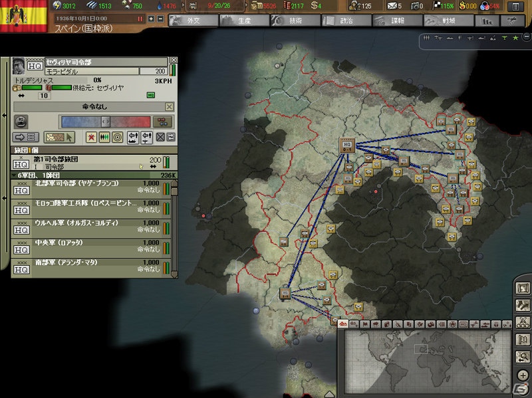The image size is (532, 398).
Task: Click the minimap world overview
Action: coord(428,361)
